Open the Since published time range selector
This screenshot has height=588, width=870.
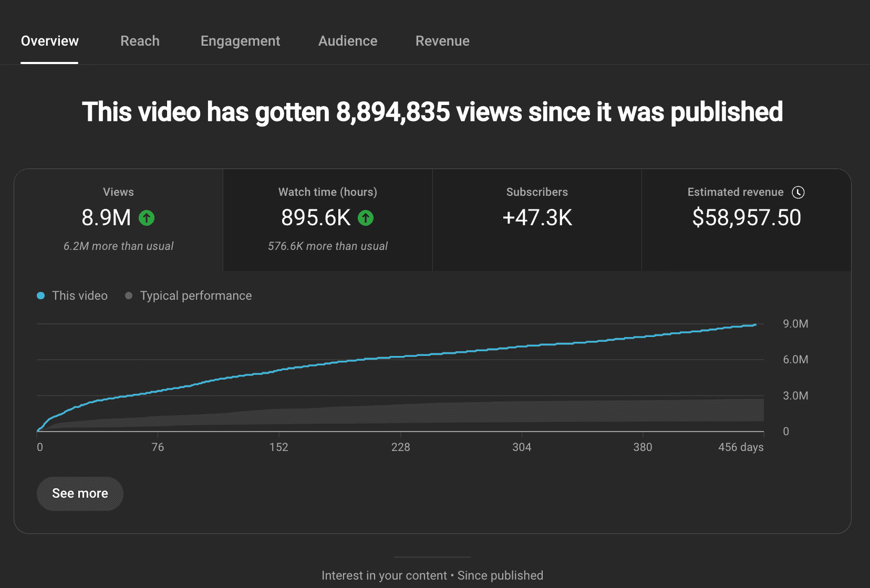click(500, 575)
